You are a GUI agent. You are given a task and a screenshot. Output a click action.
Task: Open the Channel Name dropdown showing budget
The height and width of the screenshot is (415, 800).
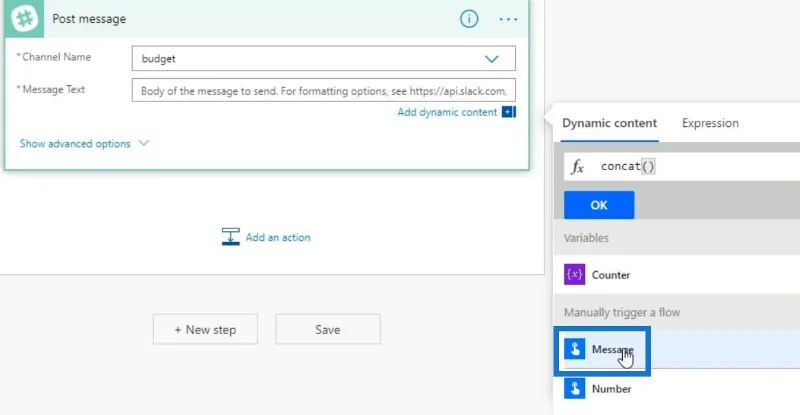(323, 59)
